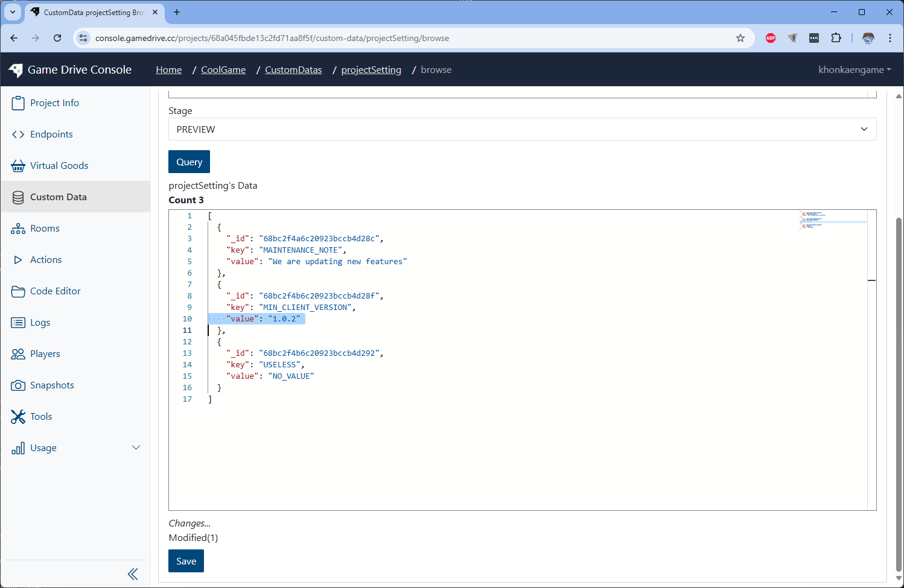Expand the Usage sidebar section

[x=136, y=447]
